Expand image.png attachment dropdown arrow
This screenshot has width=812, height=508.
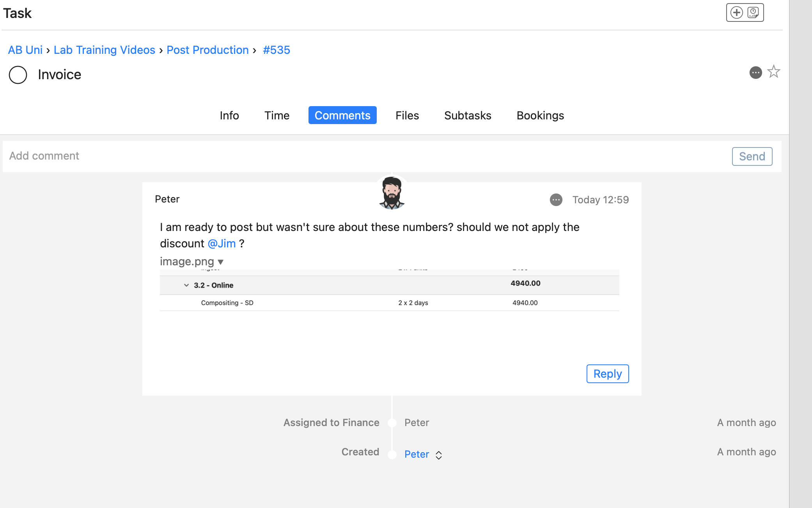[x=221, y=262]
